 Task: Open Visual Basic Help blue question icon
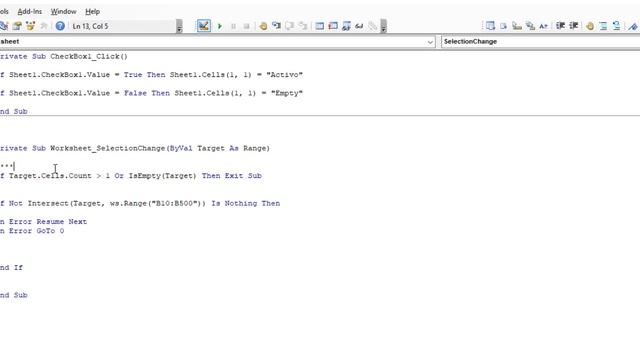click(x=60, y=26)
